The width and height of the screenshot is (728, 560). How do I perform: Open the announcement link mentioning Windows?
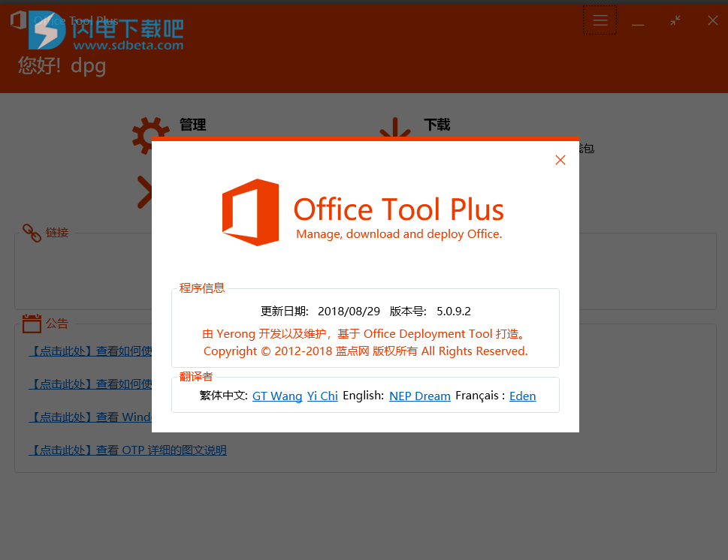pyautogui.click(x=90, y=417)
